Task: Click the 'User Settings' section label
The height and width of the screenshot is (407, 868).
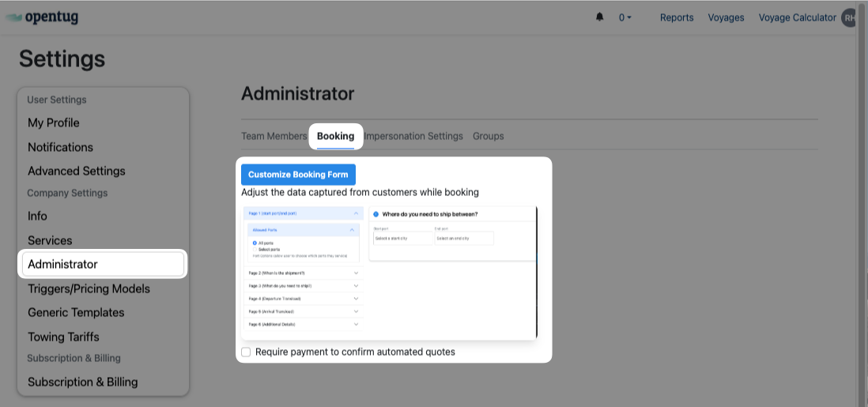Action: (x=56, y=100)
